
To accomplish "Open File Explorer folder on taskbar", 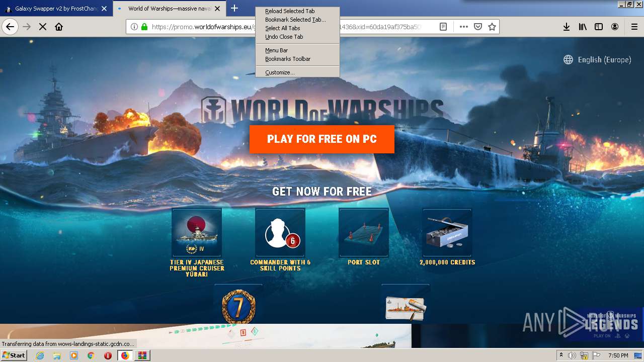I will click(57, 355).
